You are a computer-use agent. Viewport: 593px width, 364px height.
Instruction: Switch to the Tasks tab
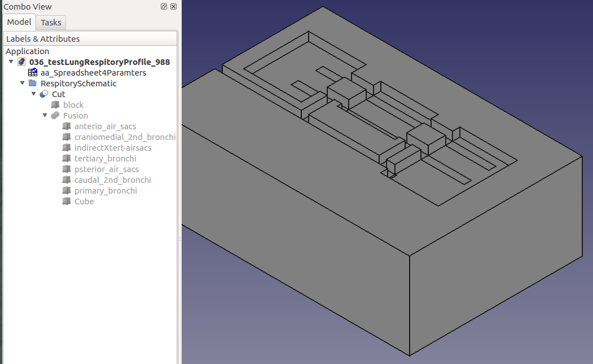coord(51,23)
